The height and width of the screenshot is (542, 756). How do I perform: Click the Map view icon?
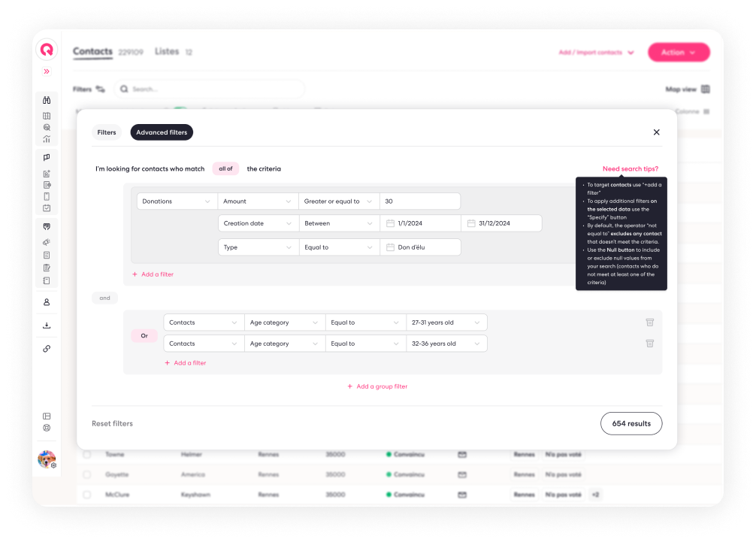coord(706,89)
